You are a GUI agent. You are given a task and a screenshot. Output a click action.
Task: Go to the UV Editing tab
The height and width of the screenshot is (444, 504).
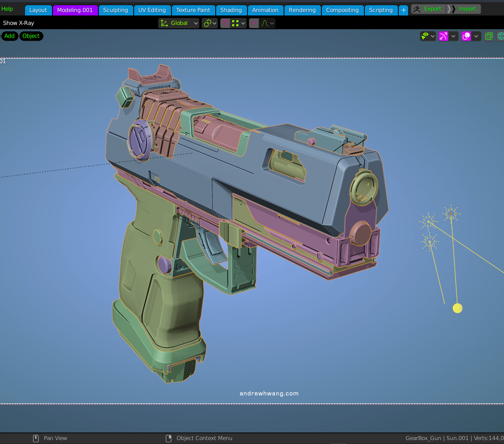(x=152, y=10)
